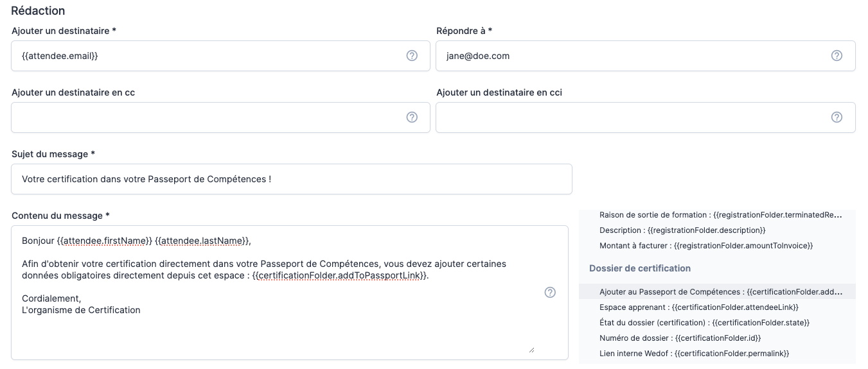The image size is (868, 369).
Task: Focus the cc recipient input field
Action: point(206,117)
